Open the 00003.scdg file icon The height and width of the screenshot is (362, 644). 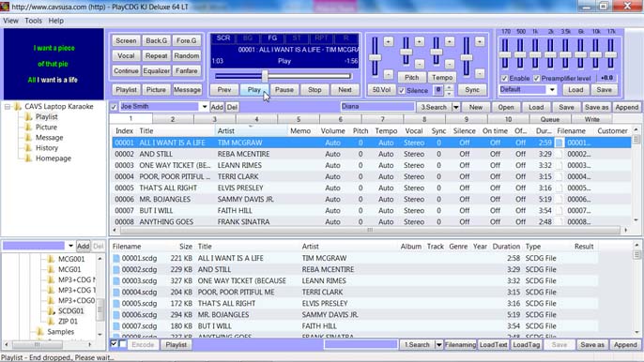click(116, 281)
